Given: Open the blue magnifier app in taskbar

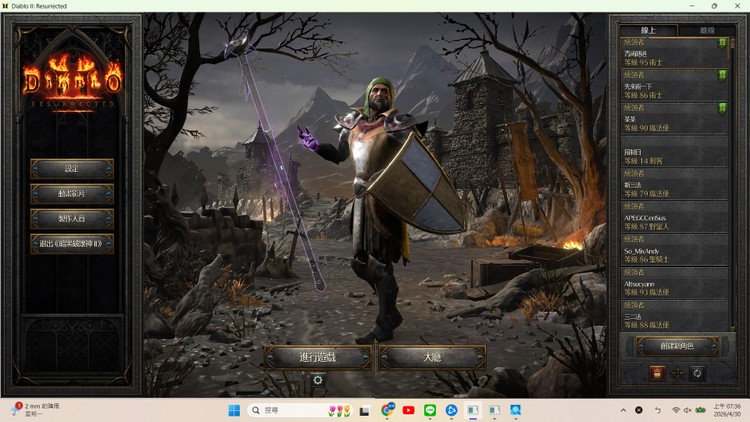Looking at the screenshot, I should [x=516, y=410].
